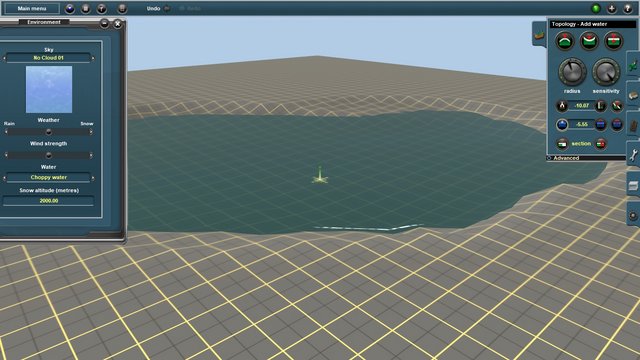Expand the Advanced section

(x=566, y=158)
